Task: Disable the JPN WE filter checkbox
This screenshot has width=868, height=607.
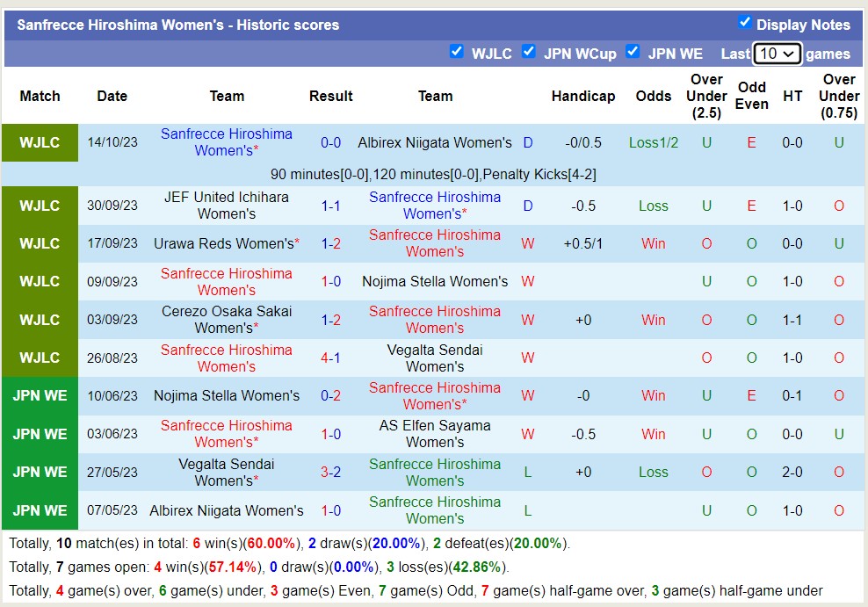Action: [633, 52]
